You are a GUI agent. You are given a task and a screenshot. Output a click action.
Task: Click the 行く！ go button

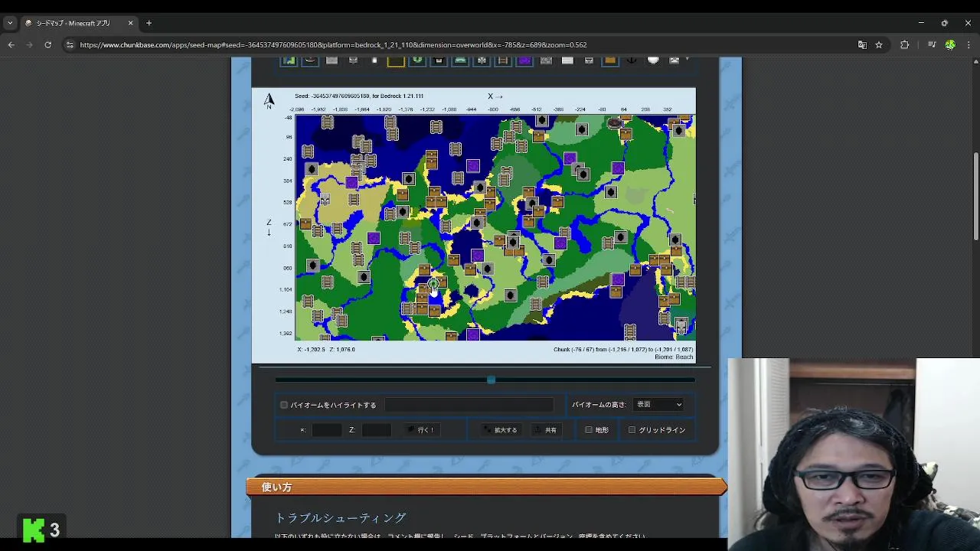coord(421,430)
